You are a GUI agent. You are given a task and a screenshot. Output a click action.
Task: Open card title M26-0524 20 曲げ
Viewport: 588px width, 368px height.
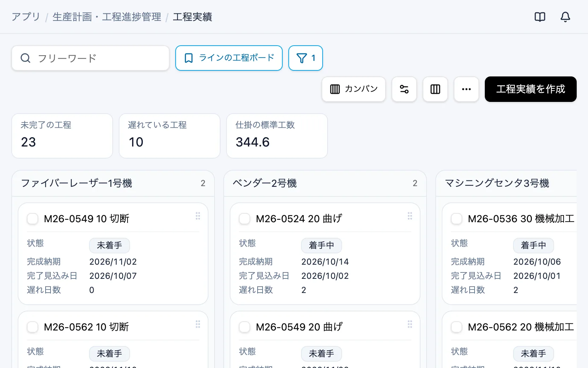(299, 219)
